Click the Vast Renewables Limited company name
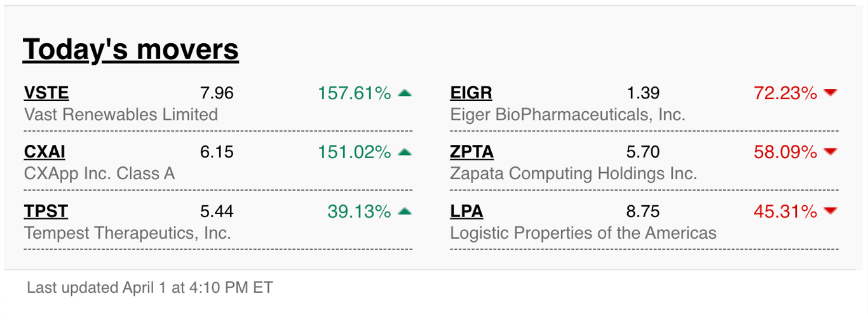The height and width of the screenshot is (315, 868). (121, 114)
